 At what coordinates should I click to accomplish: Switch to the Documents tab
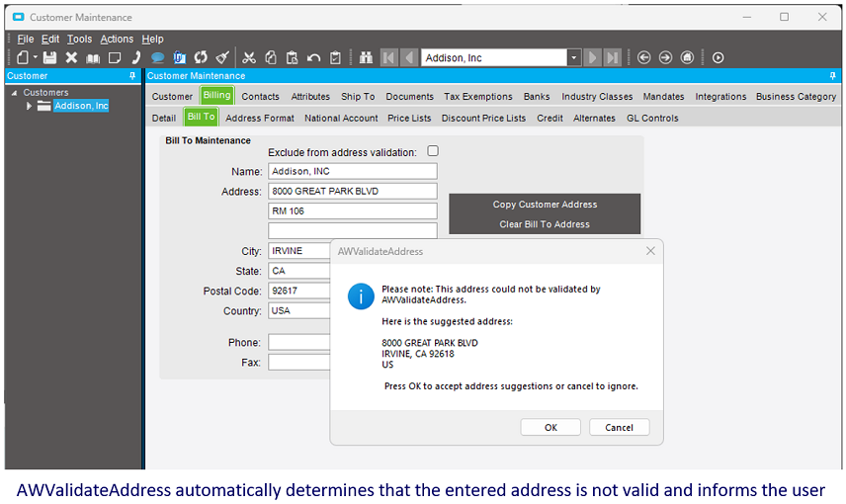[409, 97]
